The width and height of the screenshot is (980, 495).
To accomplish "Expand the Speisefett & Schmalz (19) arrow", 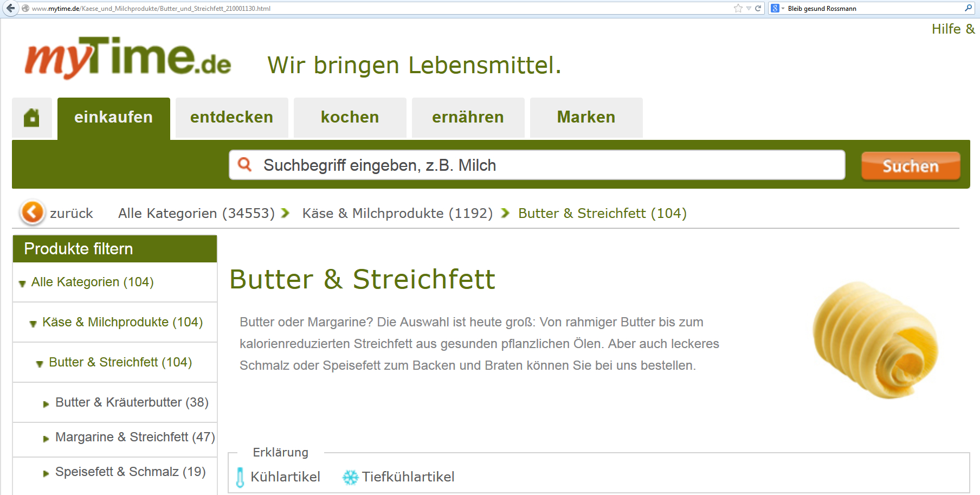I will [x=46, y=473].
